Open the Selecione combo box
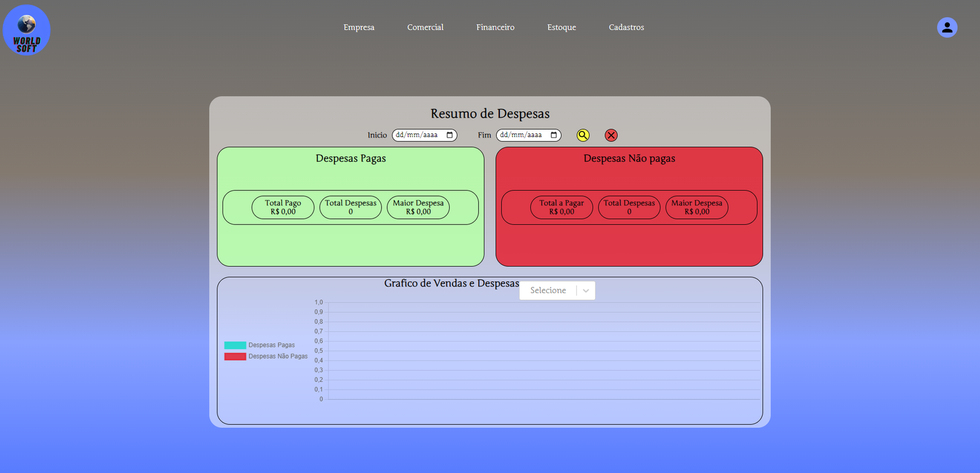Image resolution: width=980 pixels, height=473 pixels. point(548,291)
